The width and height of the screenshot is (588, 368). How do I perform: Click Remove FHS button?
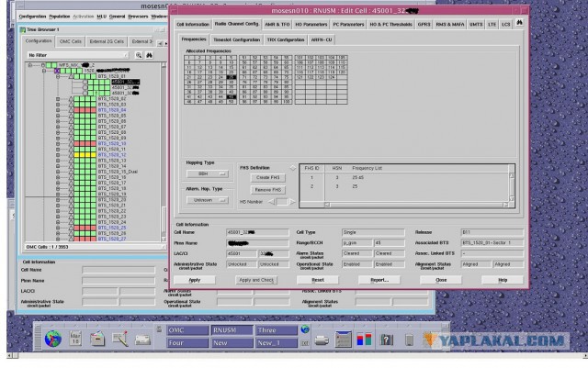pyautogui.click(x=267, y=190)
